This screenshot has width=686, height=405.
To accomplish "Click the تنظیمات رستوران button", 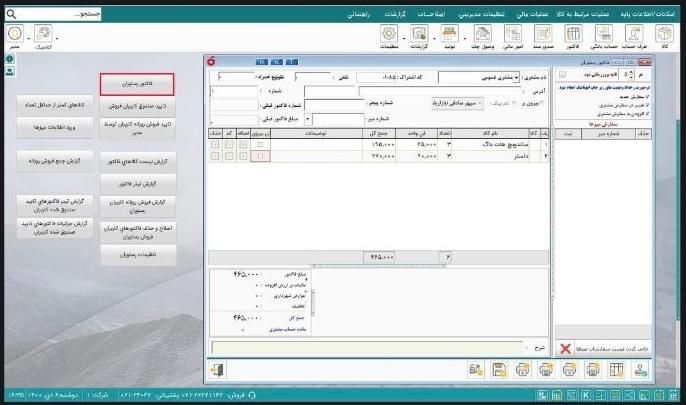I will 137,255.
